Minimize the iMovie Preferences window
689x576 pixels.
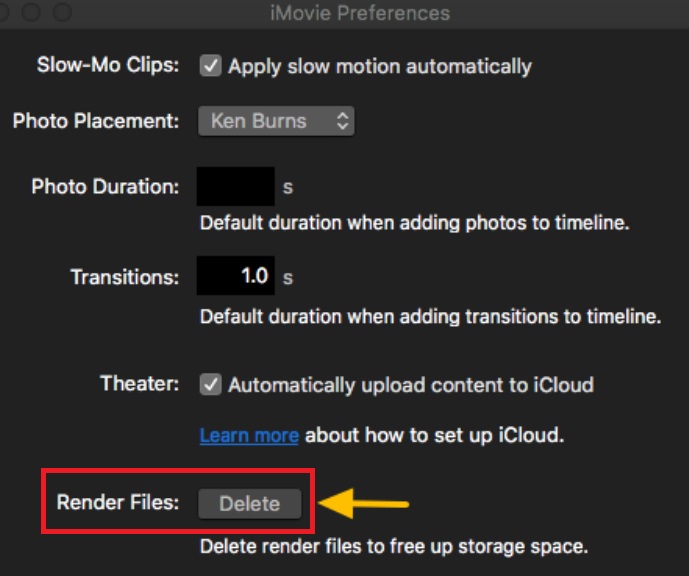coord(31,12)
